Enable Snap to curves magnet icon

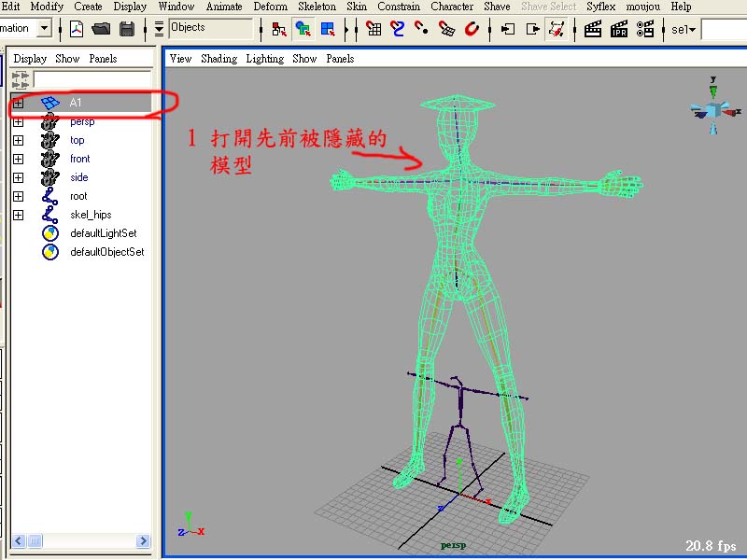click(398, 29)
